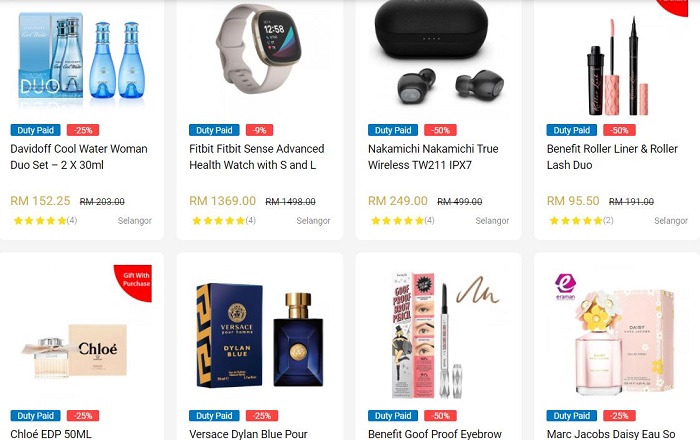Click the Versace Dylan Blue image

point(260,335)
